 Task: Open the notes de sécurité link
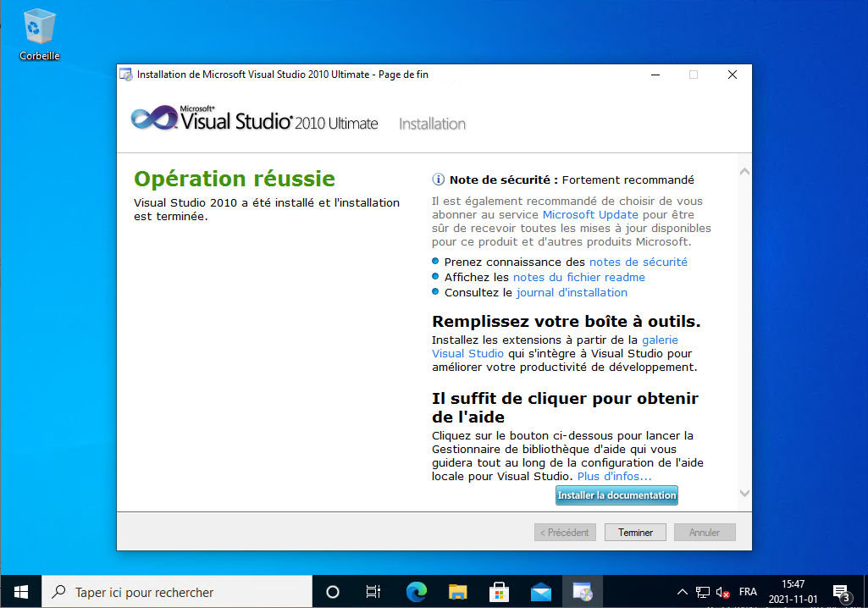[x=639, y=262]
